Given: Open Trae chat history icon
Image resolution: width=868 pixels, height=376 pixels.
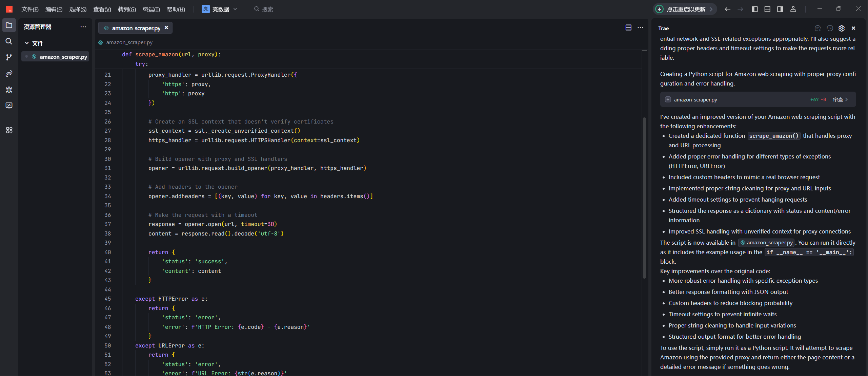Looking at the screenshot, I should (830, 28).
